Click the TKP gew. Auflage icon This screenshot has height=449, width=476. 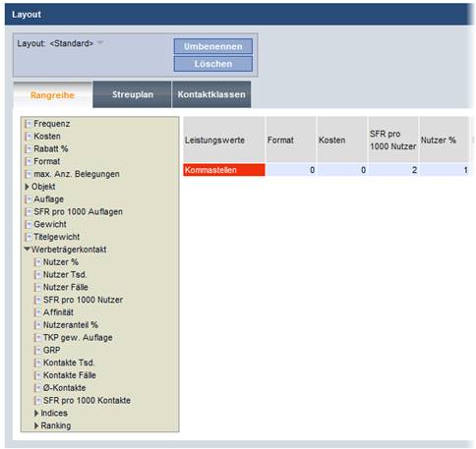coord(38,338)
